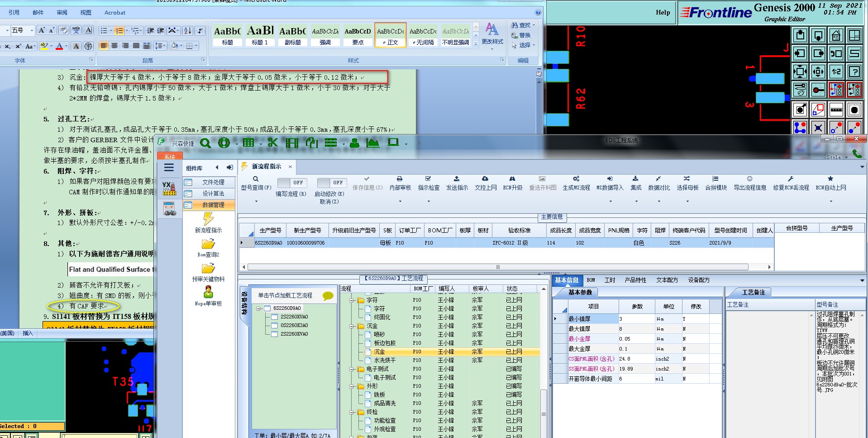Image resolution: width=868 pixels, height=438 pixels.
Task: Click 生成MI流程 button
Action: (x=576, y=183)
